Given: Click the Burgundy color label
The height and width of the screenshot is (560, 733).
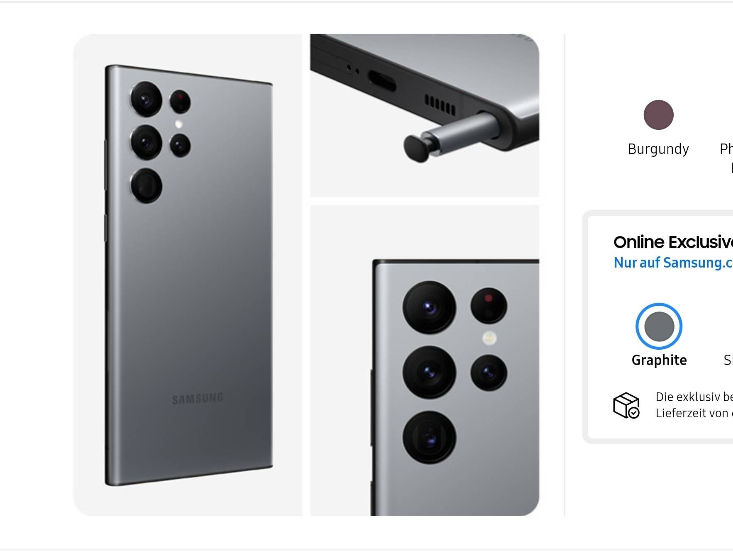Looking at the screenshot, I should pos(658,149).
